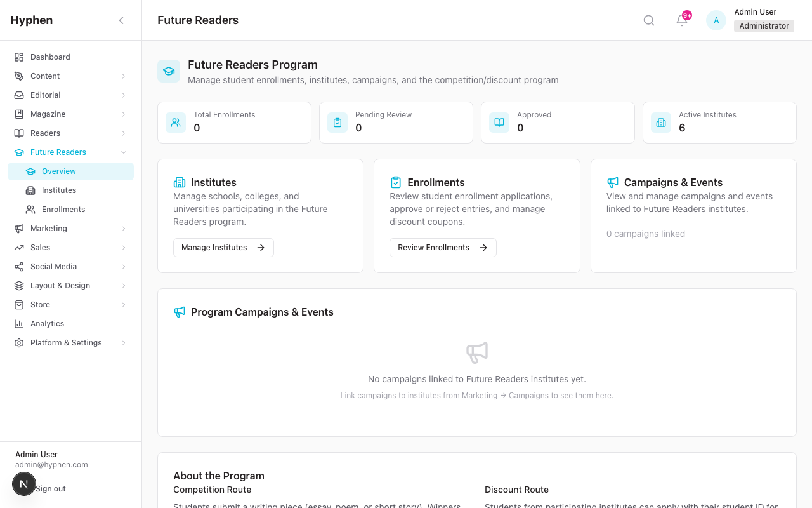The width and height of the screenshot is (812, 508).
Task: Click the Social Media share icon
Action: click(x=18, y=266)
